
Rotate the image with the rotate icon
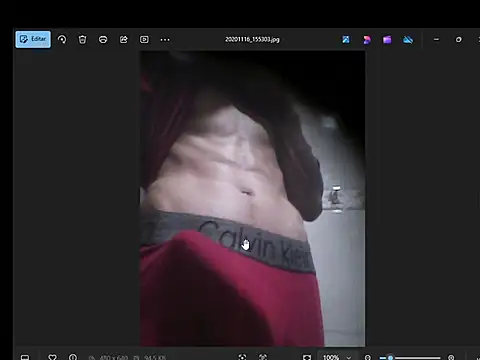(x=62, y=40)
